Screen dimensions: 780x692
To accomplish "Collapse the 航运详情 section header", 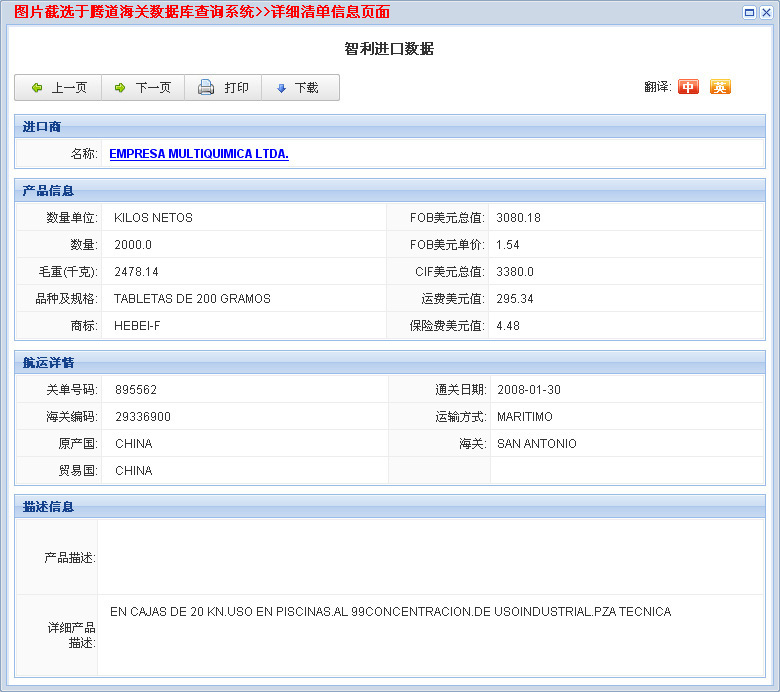I will [x=48, y=363].
